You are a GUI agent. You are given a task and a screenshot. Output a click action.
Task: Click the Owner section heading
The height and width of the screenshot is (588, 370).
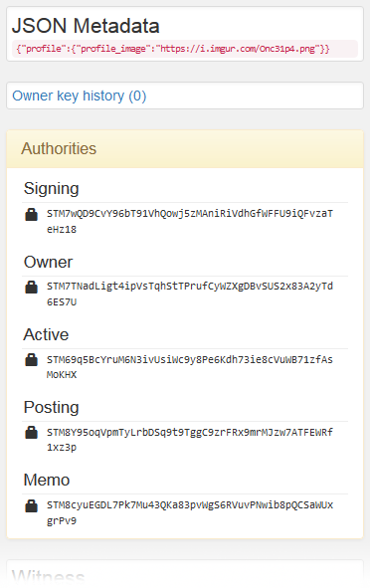49,262
